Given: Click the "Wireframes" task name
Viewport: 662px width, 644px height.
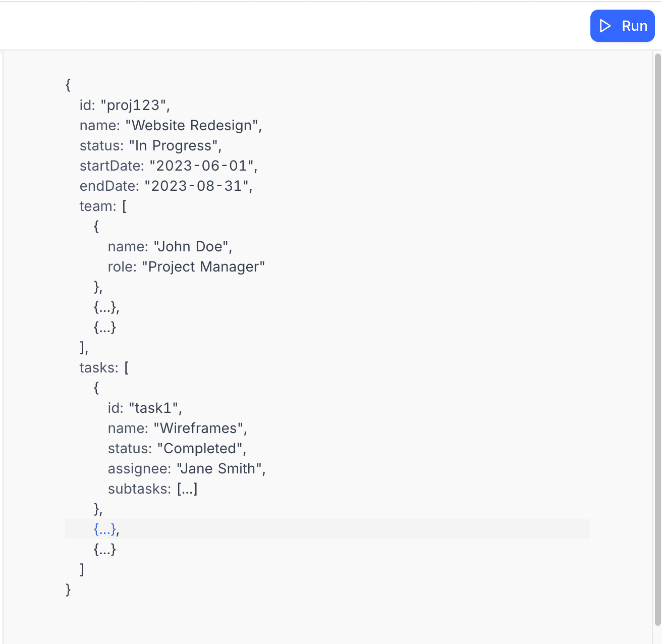Looking at the screenshot, I should pos(200,428).
